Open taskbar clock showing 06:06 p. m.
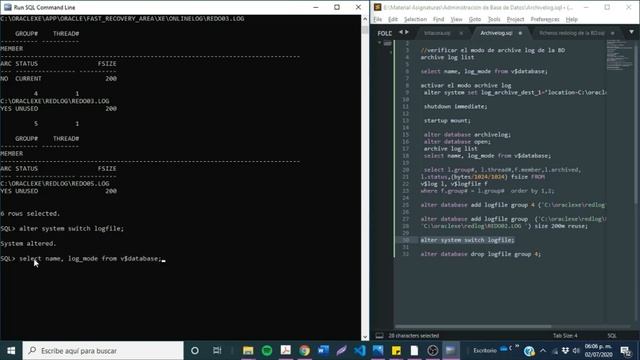640x360 pixels. click(598, 351)
